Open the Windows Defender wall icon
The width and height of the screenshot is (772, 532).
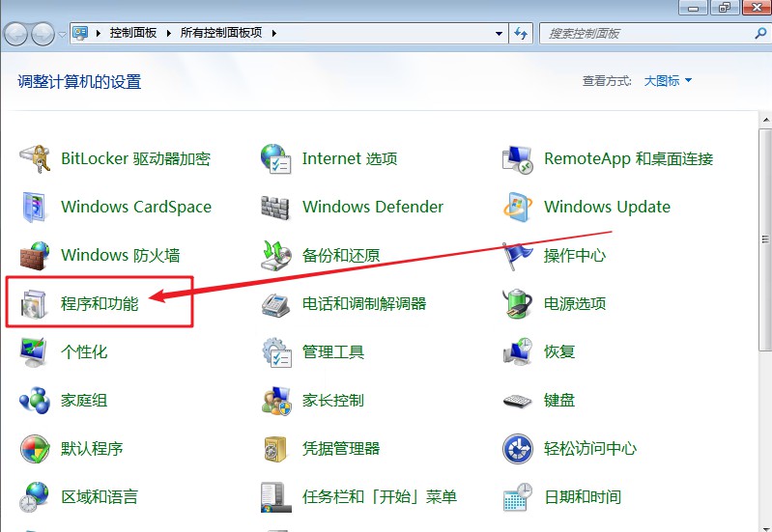pos(276,207)
